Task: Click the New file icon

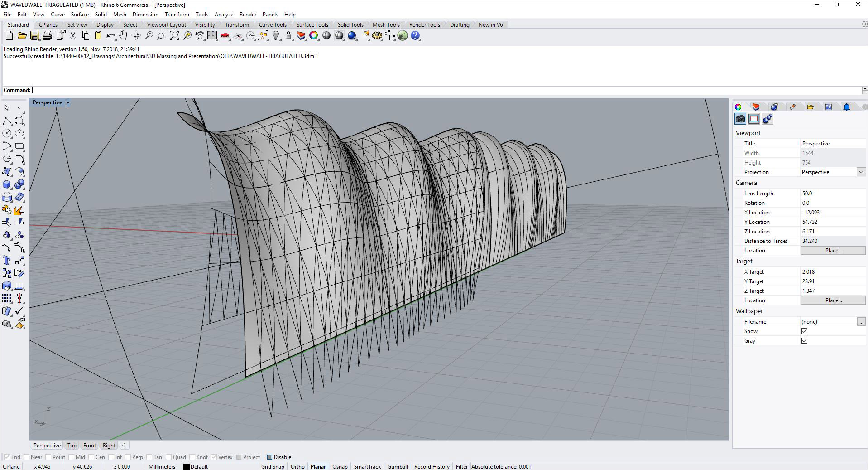Action: tap(9, 35)
